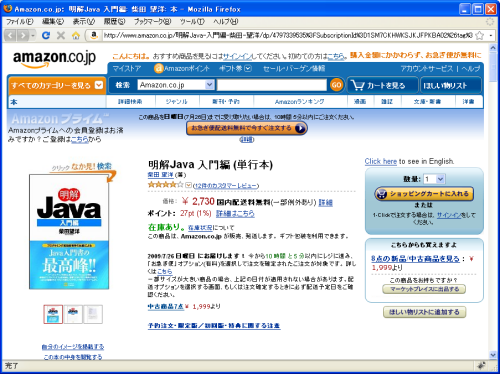Image resolution: width=500 pixels, height=374 pixels.
Task: Open the 価格 詳細 shipping link
Action: click(x=325, y=203)
